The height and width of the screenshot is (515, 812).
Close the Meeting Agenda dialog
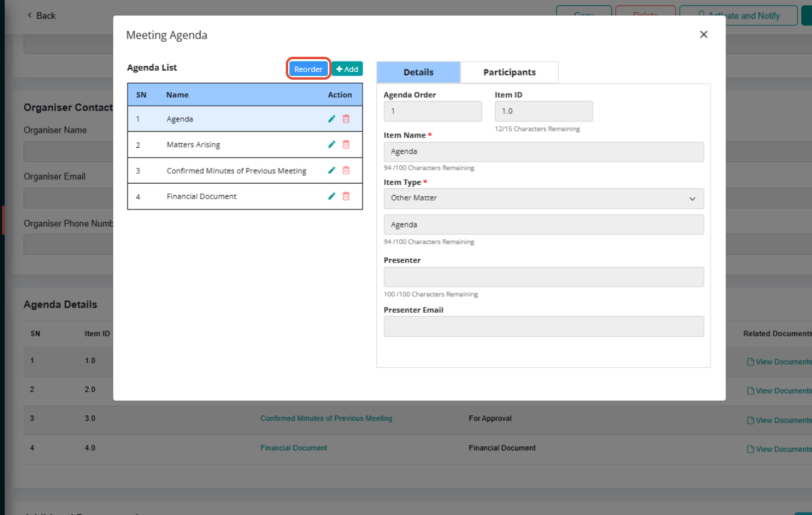point(703,34)
